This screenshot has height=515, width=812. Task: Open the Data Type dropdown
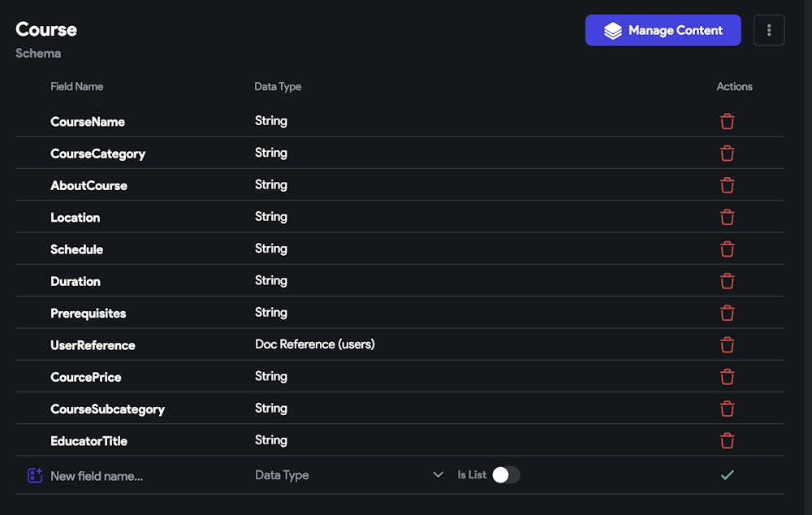(x=349, y=474)
